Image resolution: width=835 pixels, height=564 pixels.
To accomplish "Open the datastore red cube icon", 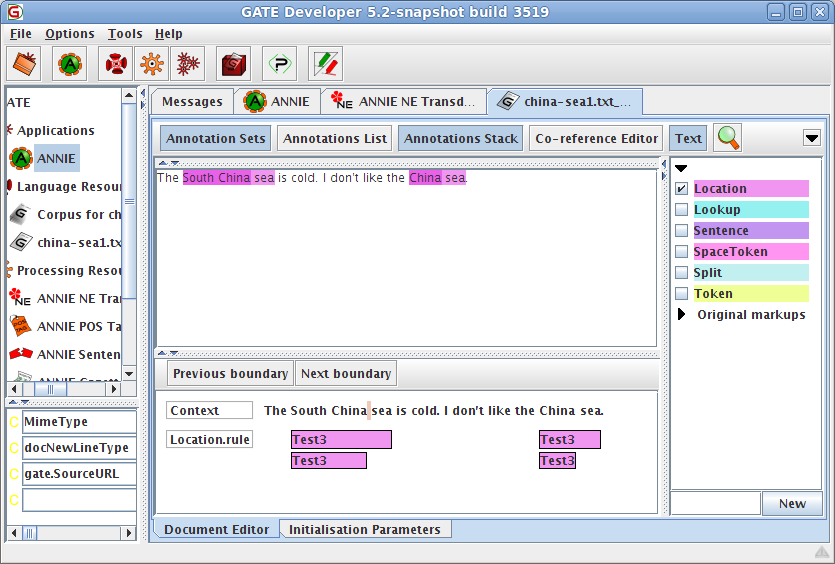I will coord(234,64).
